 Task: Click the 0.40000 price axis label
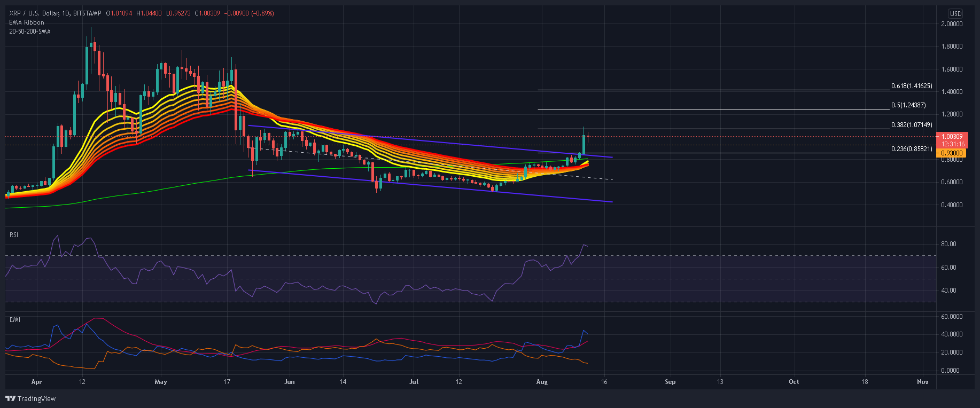[x=952, y=205]
